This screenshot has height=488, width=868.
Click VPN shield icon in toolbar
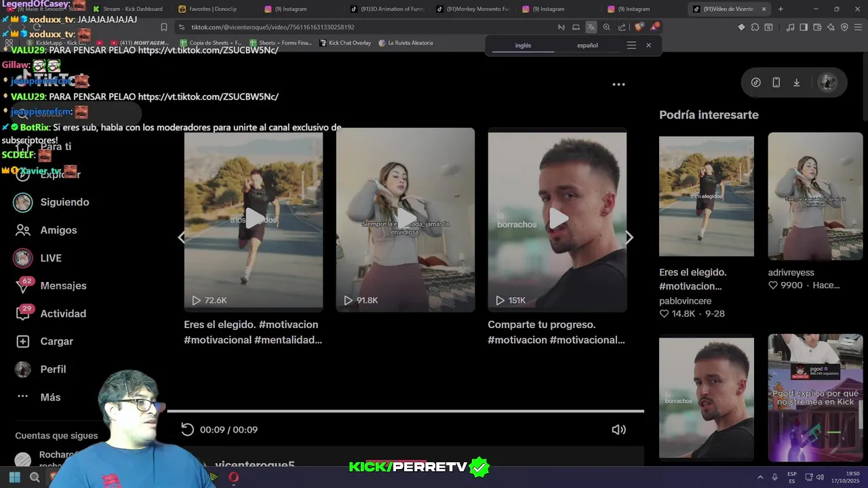[x=844, y=27]
